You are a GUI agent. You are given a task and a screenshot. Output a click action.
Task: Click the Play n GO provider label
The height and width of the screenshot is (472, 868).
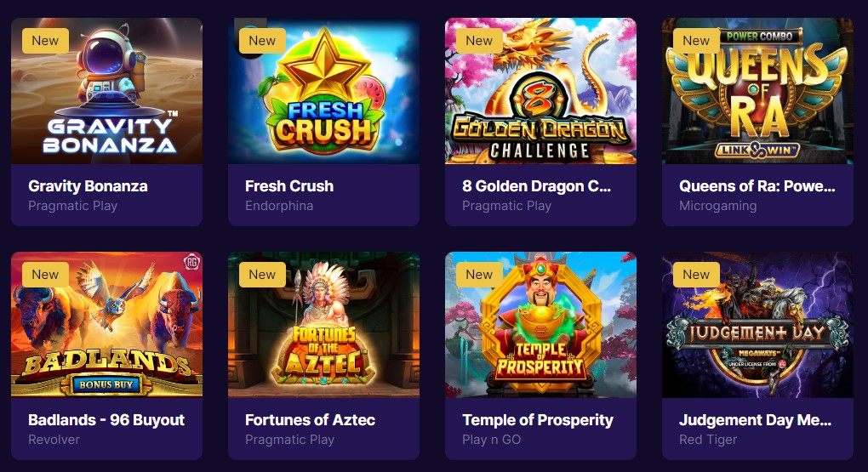tap(492, 440)
